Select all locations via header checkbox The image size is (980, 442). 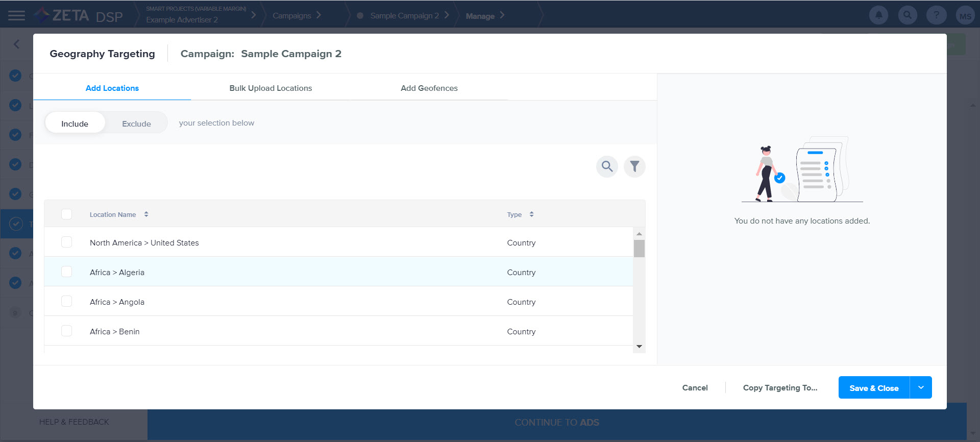(67, 214)
